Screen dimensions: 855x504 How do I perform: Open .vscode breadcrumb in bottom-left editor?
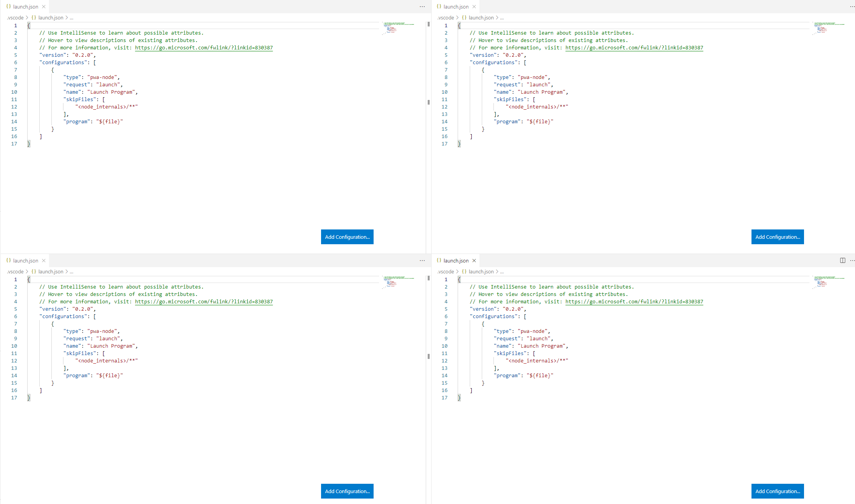coord(15,271)
